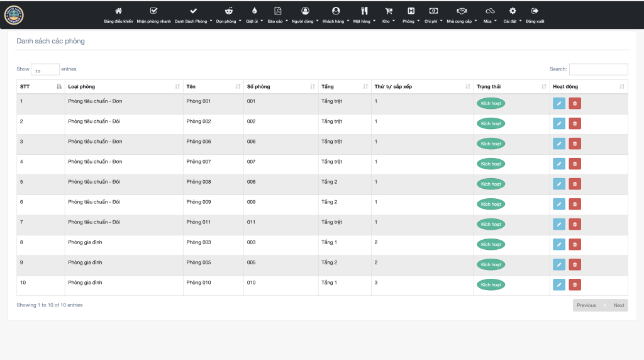Viewport: 644px width, 360px height.
Task: Expand the Người dùng users menu
Action: (x=305, y=15)
